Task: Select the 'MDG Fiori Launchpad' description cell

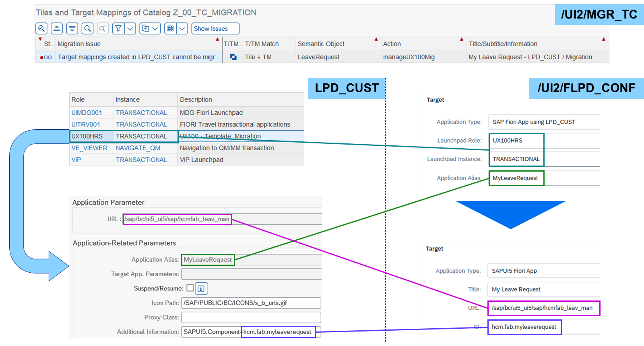Action: point(241,113)
